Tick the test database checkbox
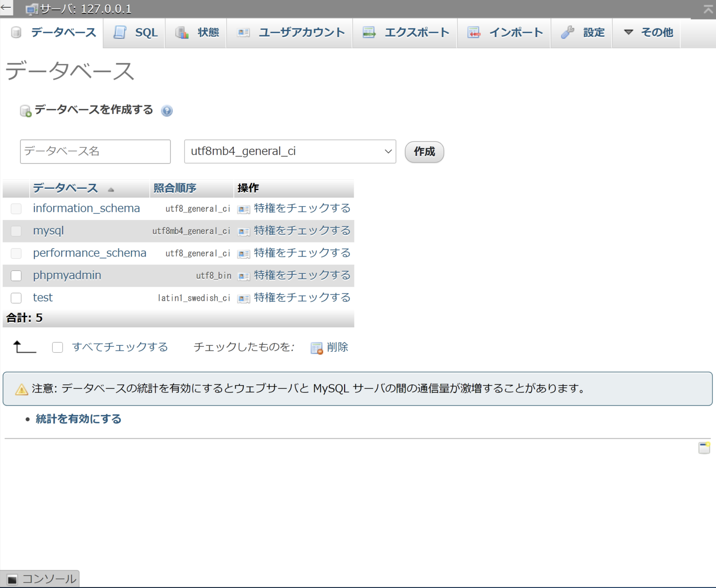 click(16, 298)
